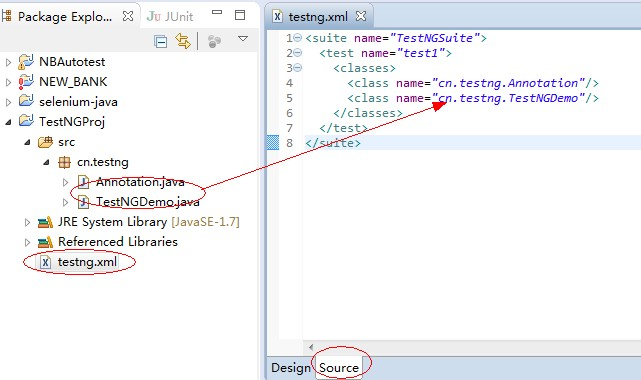641x380 pixels.
Task: Expand the selenium-java project
Action: pos(9,102)
